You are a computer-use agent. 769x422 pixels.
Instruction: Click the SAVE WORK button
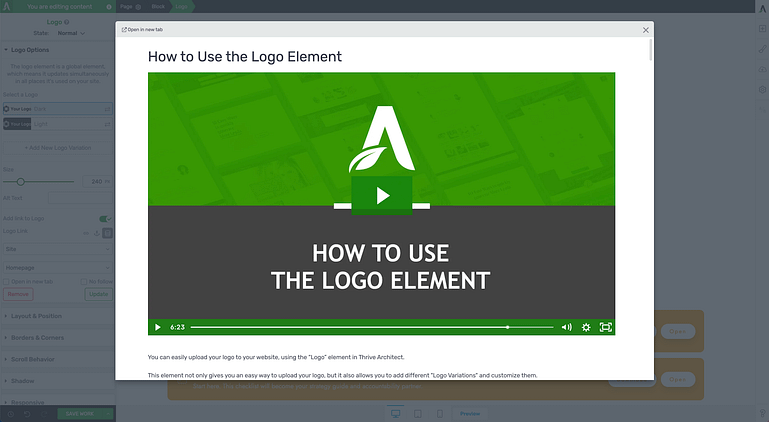79,413
